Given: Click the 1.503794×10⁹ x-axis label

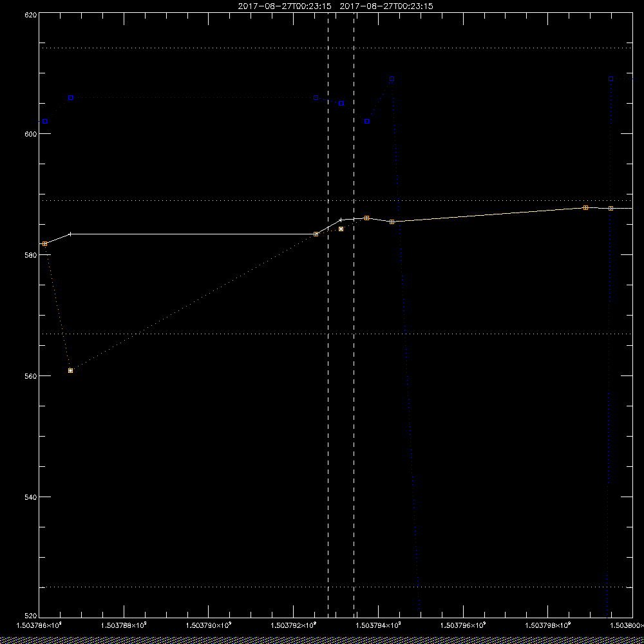Looking at the screenshot, I should (378, 625).
